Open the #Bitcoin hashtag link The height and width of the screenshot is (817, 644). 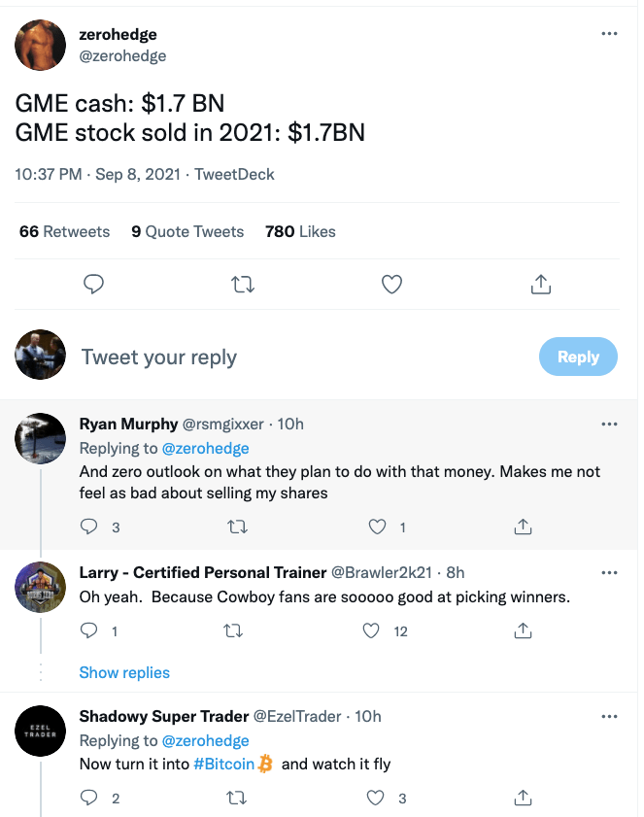pos(224,764)
